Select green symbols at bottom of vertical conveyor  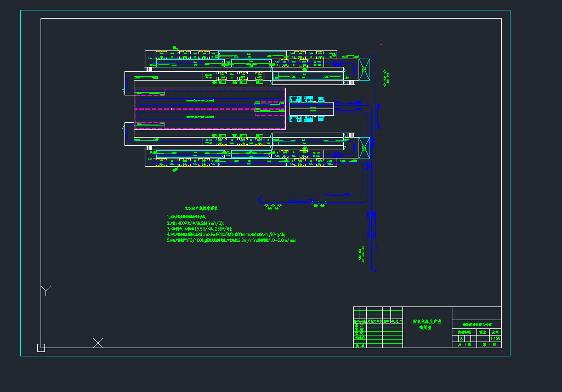pyautogui.click(x=361, y=254)
